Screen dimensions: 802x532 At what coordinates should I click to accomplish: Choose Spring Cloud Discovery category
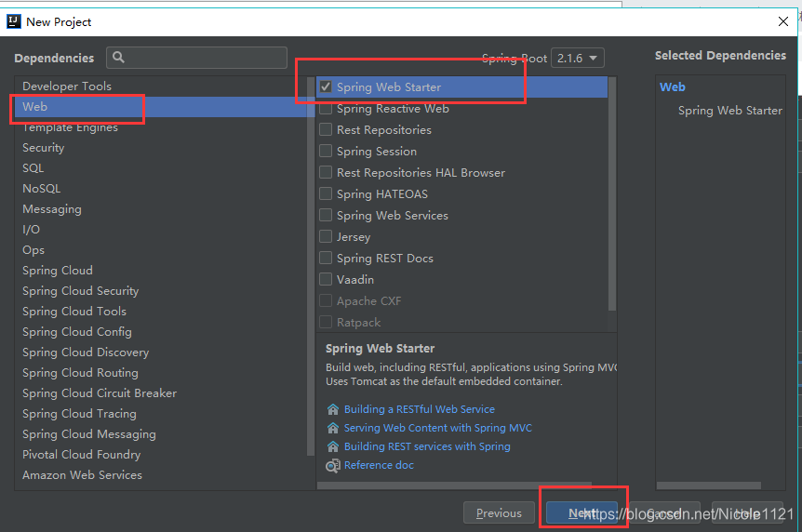click(161, 352)
